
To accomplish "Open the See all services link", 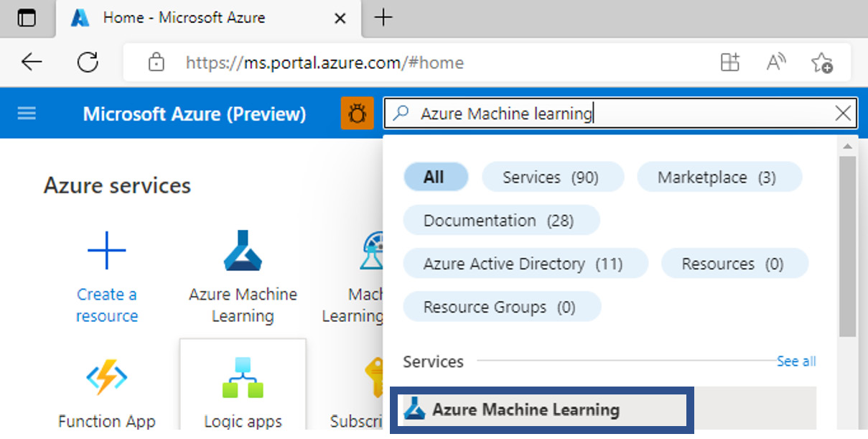I will [796, 361].
